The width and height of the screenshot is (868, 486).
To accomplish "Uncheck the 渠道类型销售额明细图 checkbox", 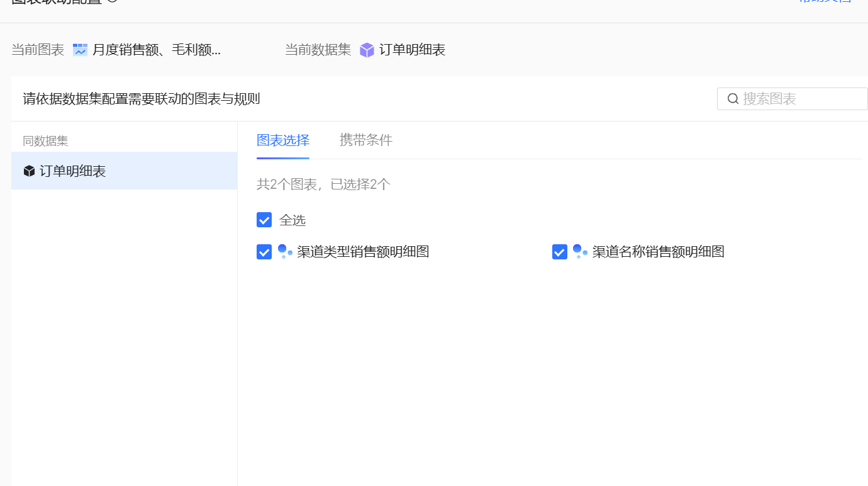I will coord(264,252).
